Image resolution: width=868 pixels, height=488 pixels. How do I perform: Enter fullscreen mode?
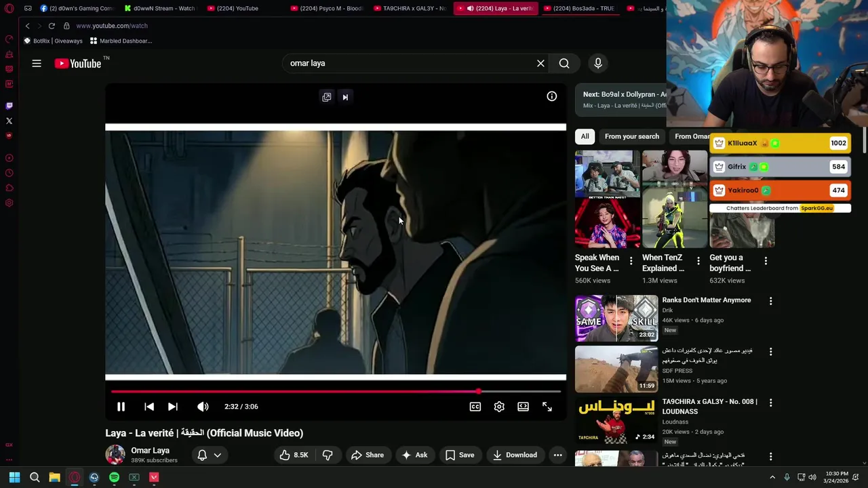(547, 407)
